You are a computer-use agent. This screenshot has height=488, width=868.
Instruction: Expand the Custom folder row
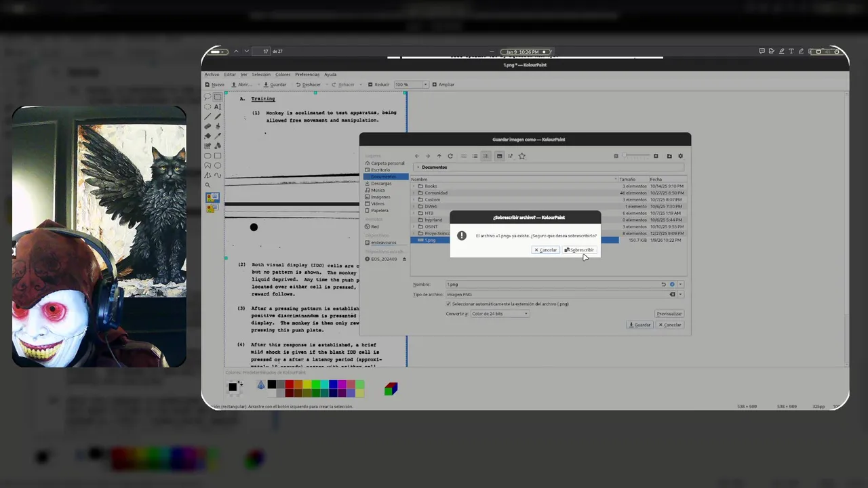(x=414, y=199)
